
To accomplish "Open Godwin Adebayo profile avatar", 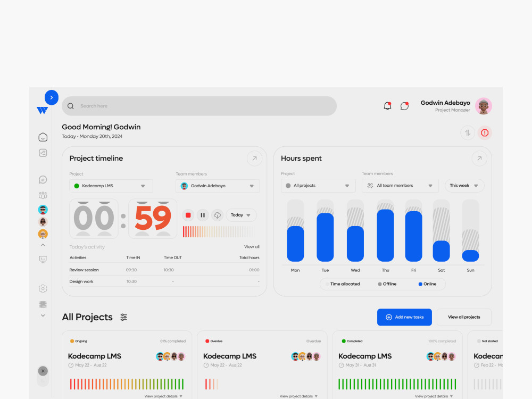I will point(484,106).
